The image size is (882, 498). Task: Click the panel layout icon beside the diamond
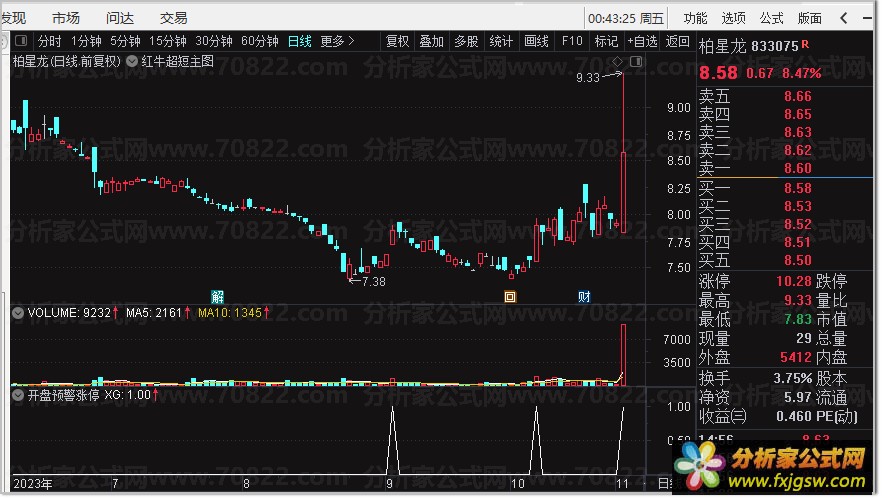pos(636,61)
